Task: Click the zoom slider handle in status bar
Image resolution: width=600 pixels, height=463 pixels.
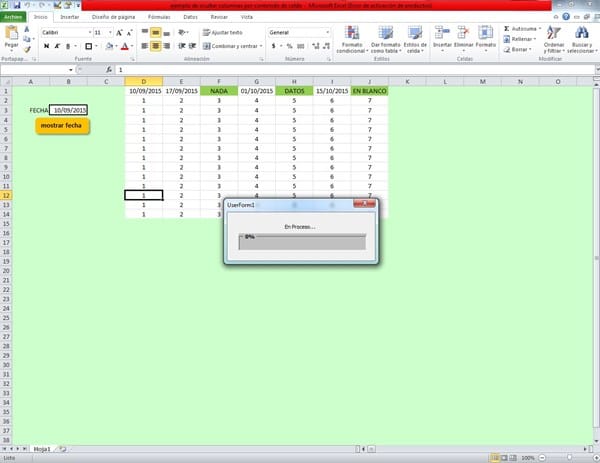Action: [x=569, y=458]
